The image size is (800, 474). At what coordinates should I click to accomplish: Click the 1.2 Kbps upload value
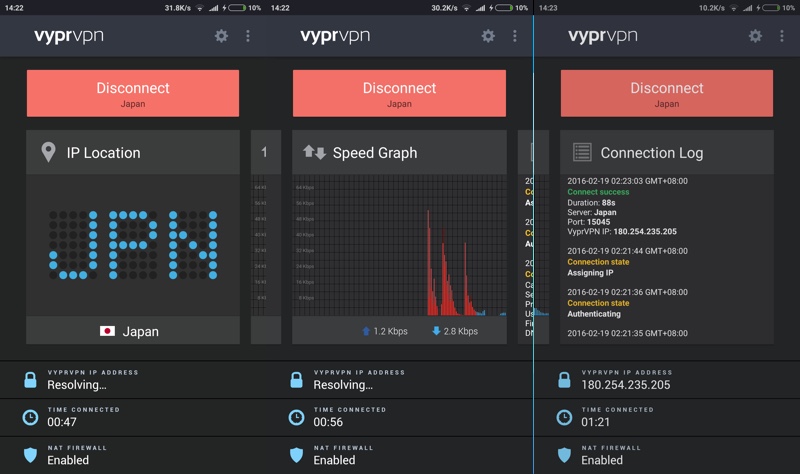(390, 331)
